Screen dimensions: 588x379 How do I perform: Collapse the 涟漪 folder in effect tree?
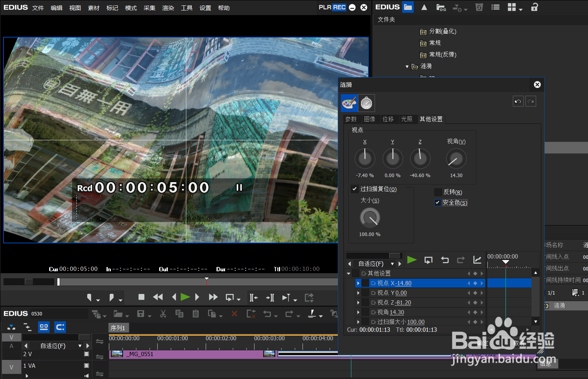point(407,67)
